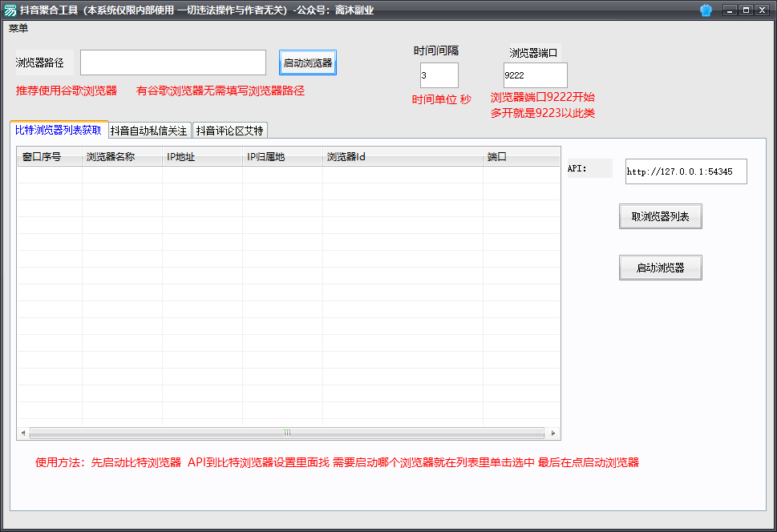This screenshot has height=532, width=777.
Task: Click the blue shirt skin icon in title bar
Action: pos(706,10)
